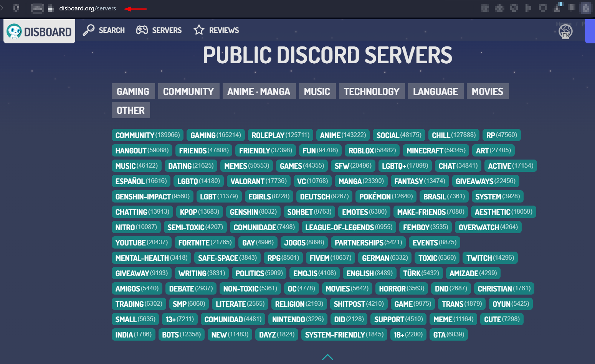
Task: Open the HANGOUT tag
Action: [x=142, y=150]
